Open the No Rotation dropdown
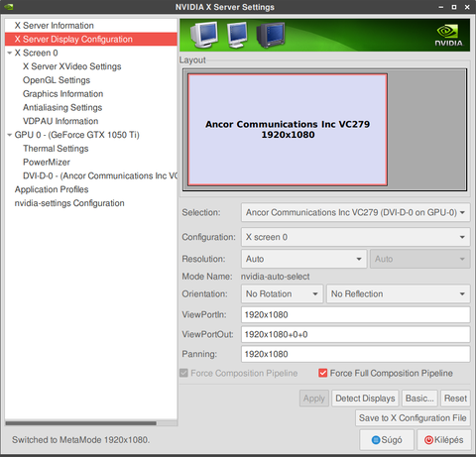This screenshot has height=457, width=476. pos(282,293)
